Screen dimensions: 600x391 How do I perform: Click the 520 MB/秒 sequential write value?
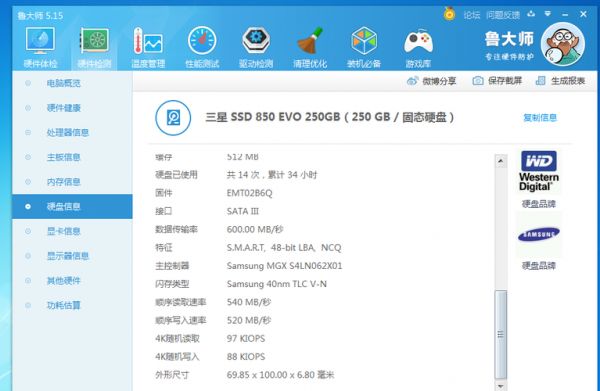249,320
